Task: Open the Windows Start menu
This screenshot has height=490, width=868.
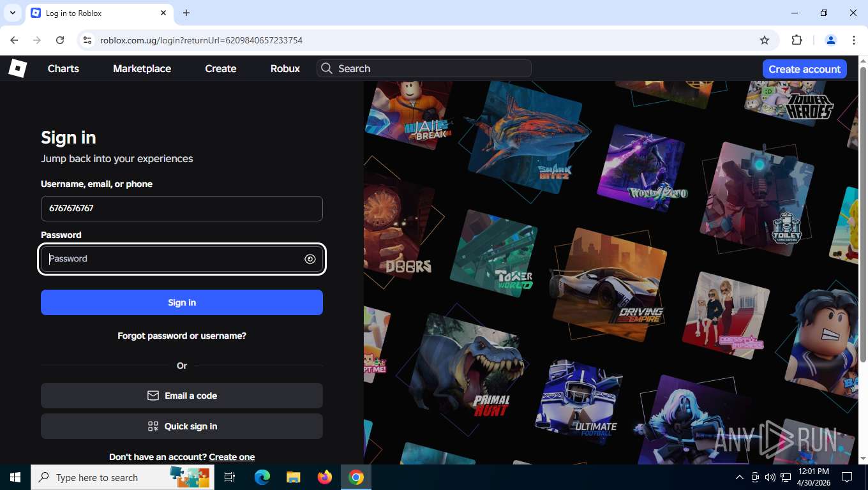Action: [15, 477]
